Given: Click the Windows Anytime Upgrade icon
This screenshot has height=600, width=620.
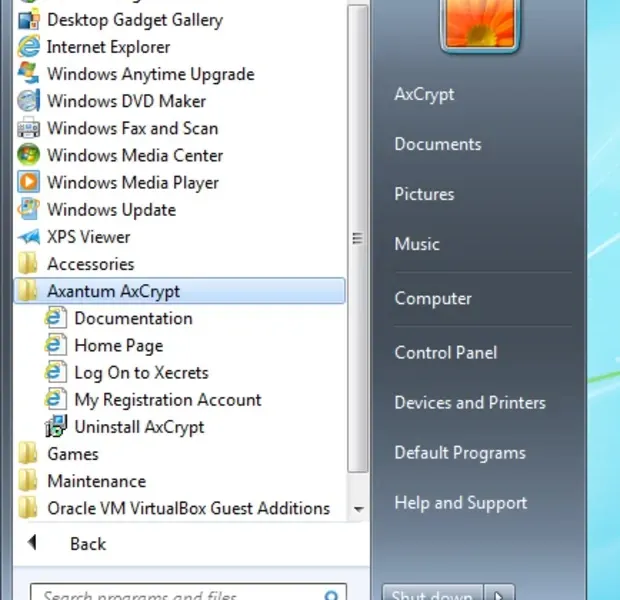Looking at the screenshot, I should click(28, 74).
